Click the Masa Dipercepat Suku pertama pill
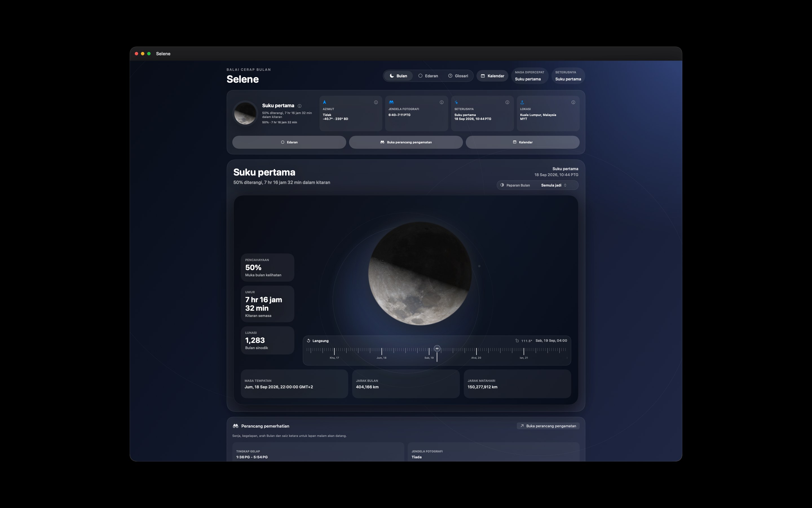Screen dimensions: 812x508 [529, 76]
